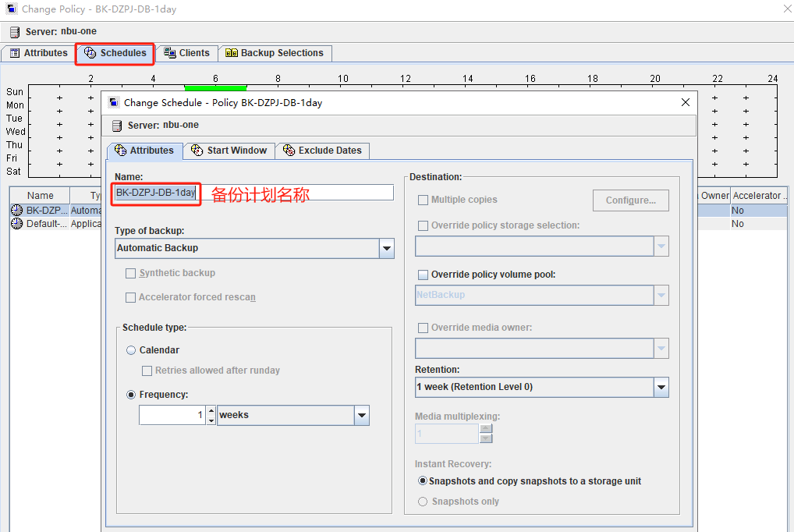
Task: Select Snapshots and copy snapshots to storage unit
Action: click(x=423, y=481)
